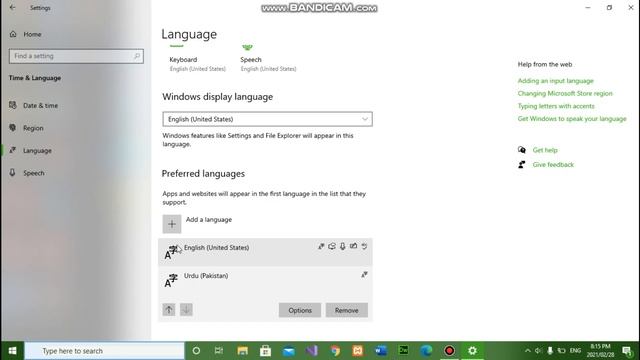Image resolution: width=640 pixels, height=360 pixels.
Task: Click the plus icon to add a language
Action: coord(172,224)
